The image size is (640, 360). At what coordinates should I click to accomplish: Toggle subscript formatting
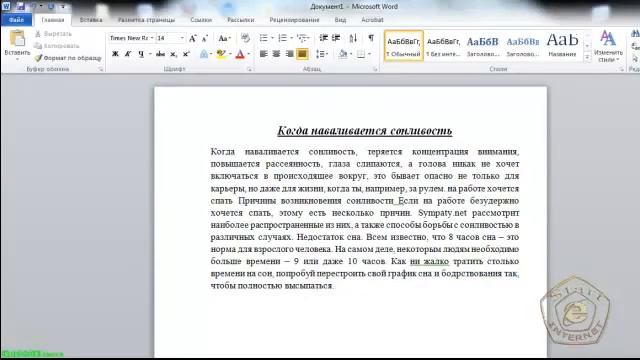pos(173,54)
